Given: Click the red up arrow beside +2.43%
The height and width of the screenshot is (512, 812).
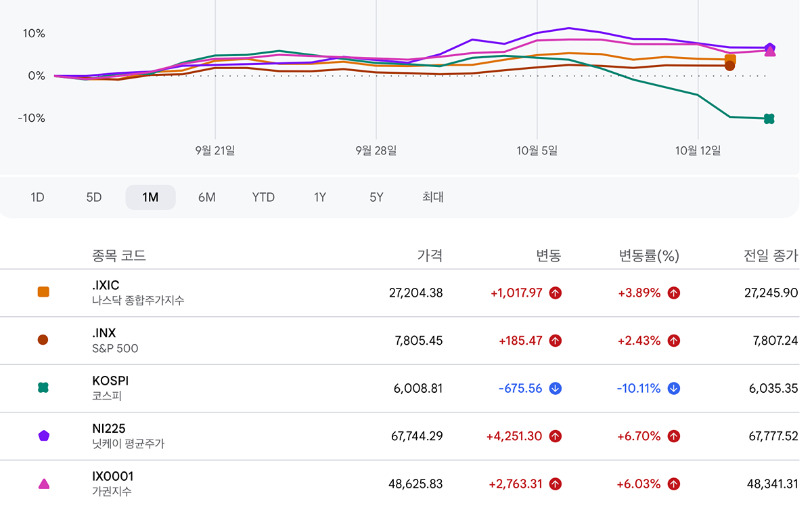Looking at the screenshot, I should [674, 341].
